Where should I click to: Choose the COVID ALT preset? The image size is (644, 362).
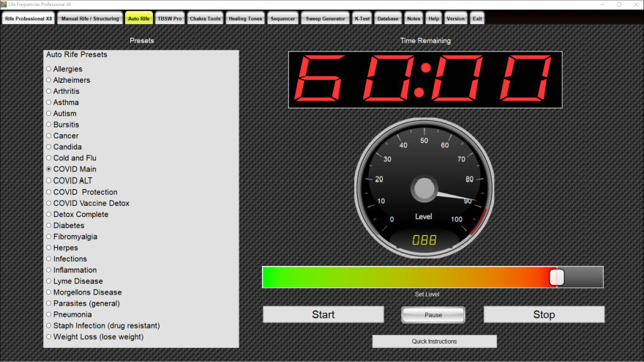point(70,180)
